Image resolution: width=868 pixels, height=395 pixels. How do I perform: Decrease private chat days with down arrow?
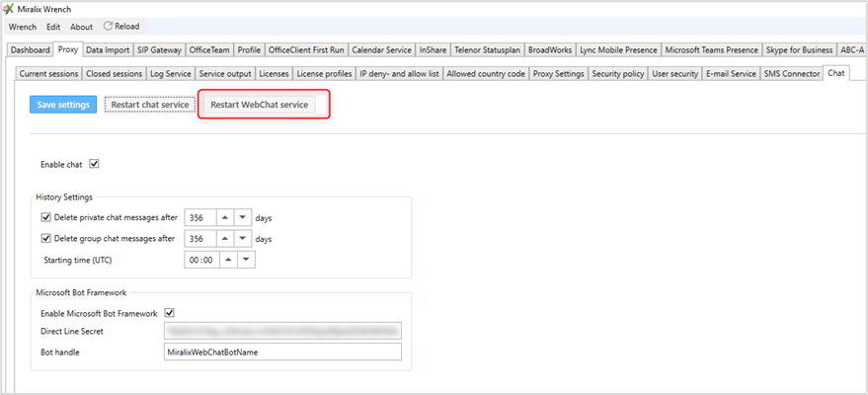(x=243, y=217)
